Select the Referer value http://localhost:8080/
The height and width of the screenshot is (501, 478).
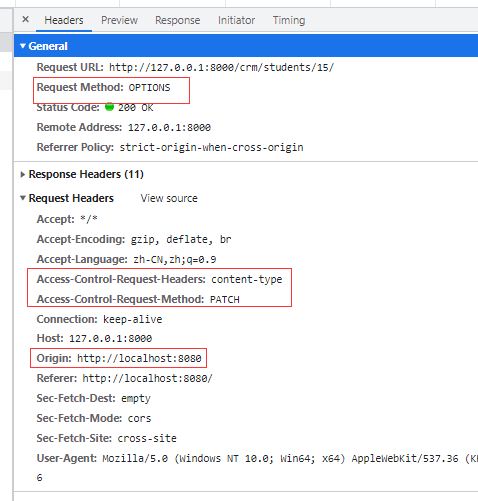tap(147, 379)
